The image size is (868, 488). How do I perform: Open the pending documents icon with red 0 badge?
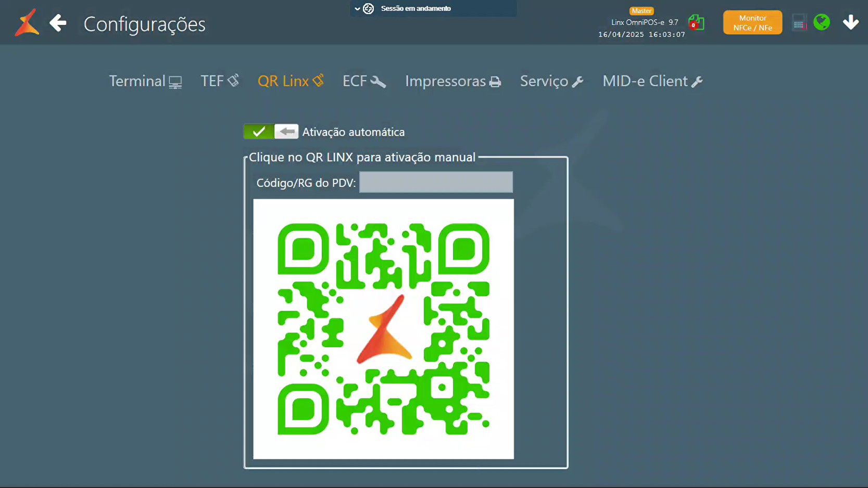(696, 22)
